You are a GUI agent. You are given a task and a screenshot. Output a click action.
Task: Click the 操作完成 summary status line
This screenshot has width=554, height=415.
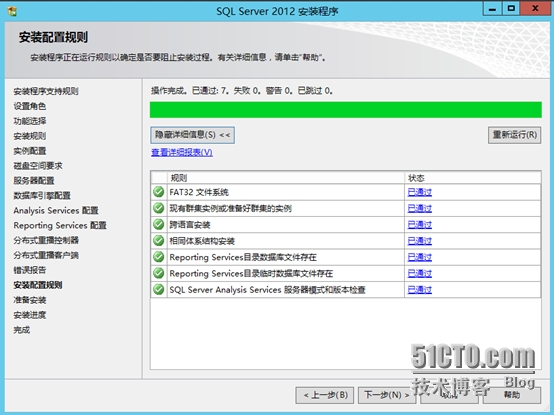click(242, 91)
